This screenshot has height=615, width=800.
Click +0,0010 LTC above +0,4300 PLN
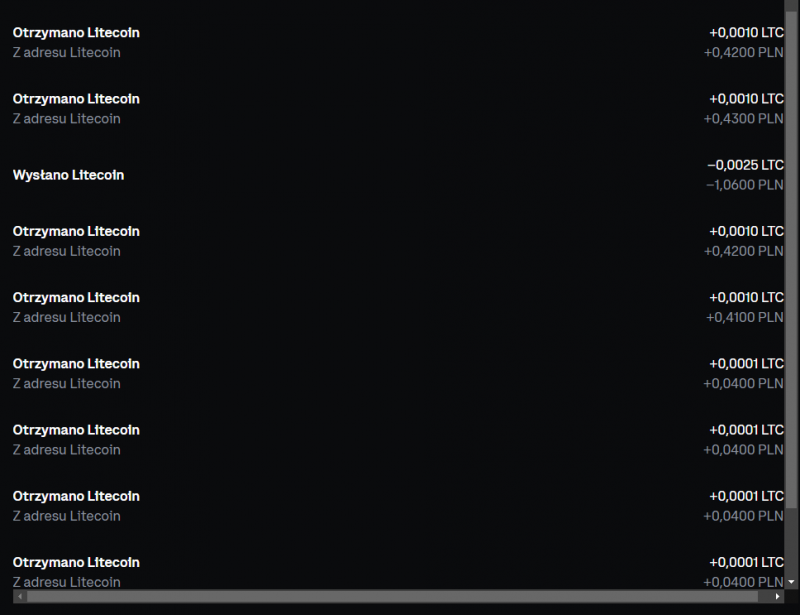point(746,99)
